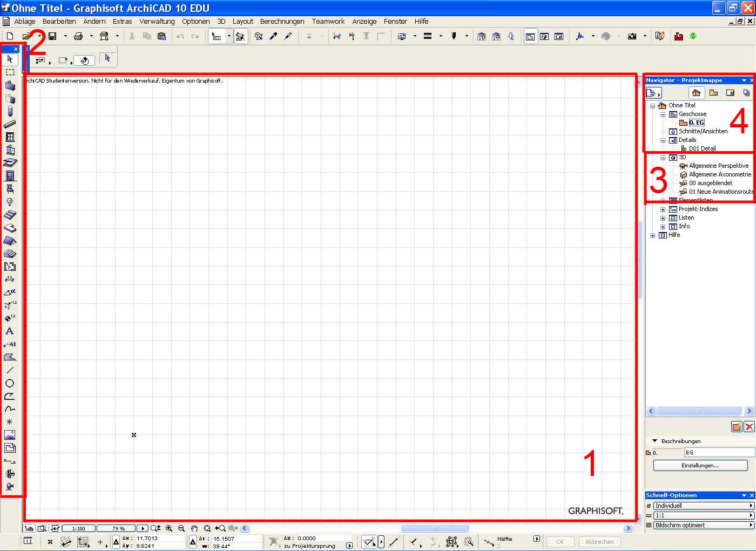The width and height of the screenshot is (756, 551).
Task: Go up one story via toolbar
Action: [482, 36]
